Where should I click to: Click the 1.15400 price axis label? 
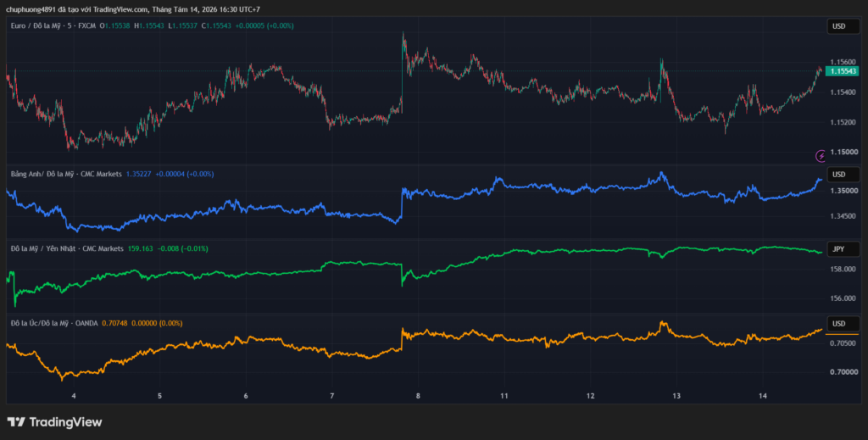pyautogui.click(x=843, y=92)
